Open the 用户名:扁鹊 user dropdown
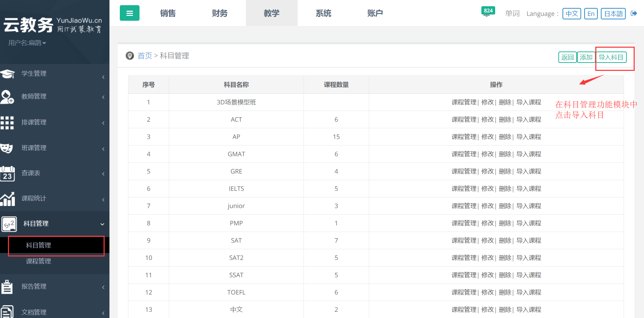 tap(27, 43)
